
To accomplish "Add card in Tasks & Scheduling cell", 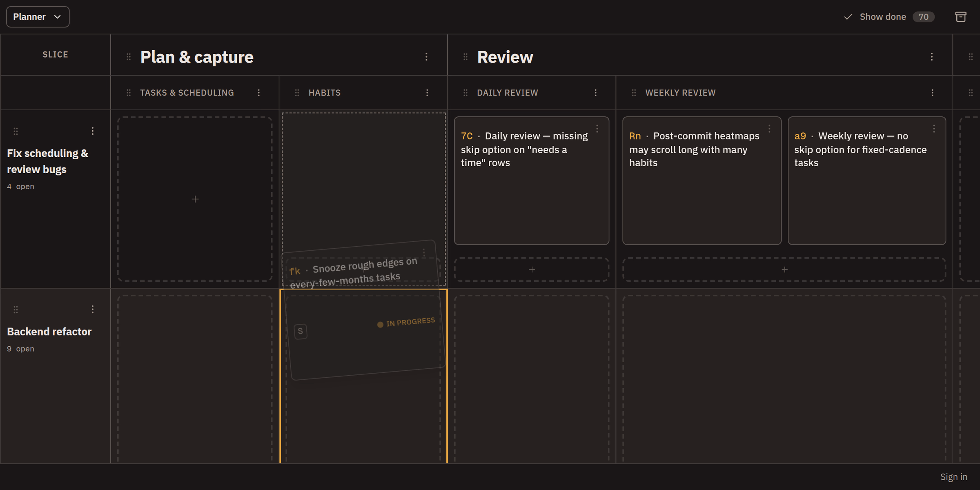I will pyautogui.click(x=195, y=199).
